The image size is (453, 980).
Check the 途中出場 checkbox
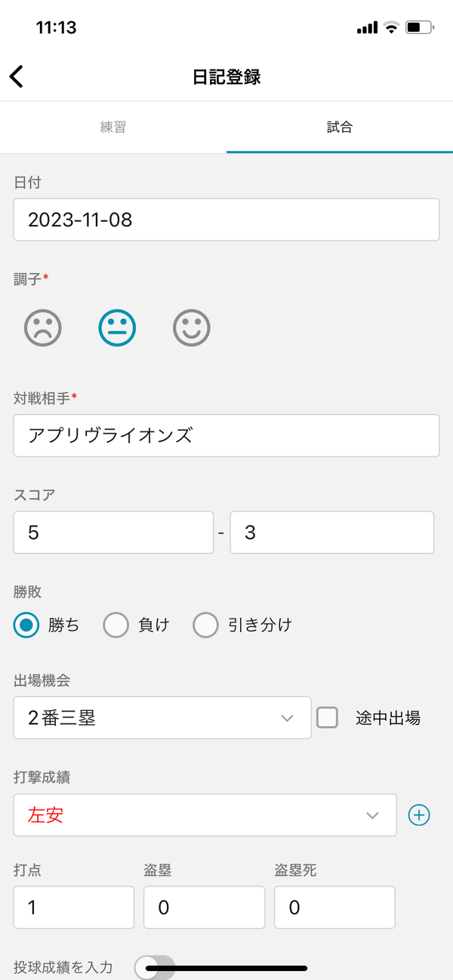(x=327, y=717)
